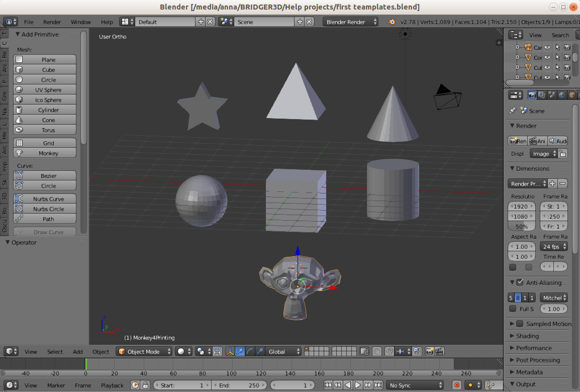
Task: Expand the Shading panel
Action: point(527,336)
